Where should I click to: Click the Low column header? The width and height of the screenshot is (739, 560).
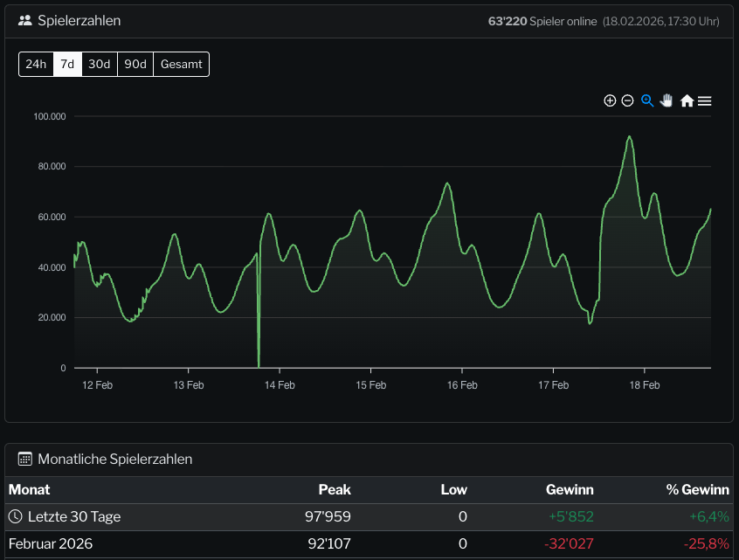(x=453, y=489)
